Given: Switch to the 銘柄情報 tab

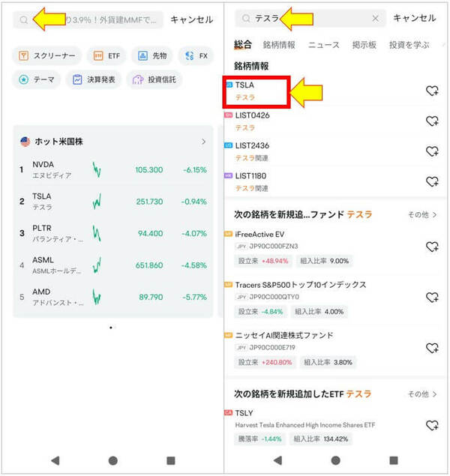Looking at the screenshot, I should pyautogui.click(x=279, y=45).
